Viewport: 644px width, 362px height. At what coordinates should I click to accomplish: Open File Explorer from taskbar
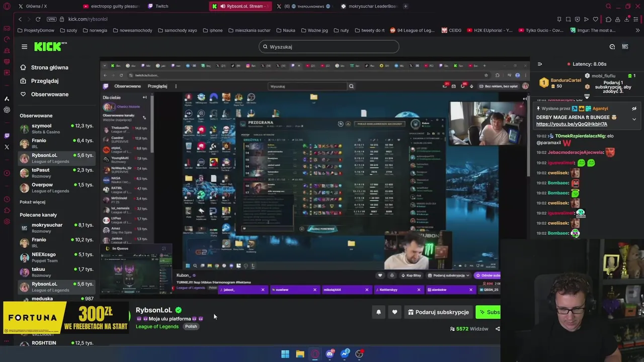click(300, 354)
